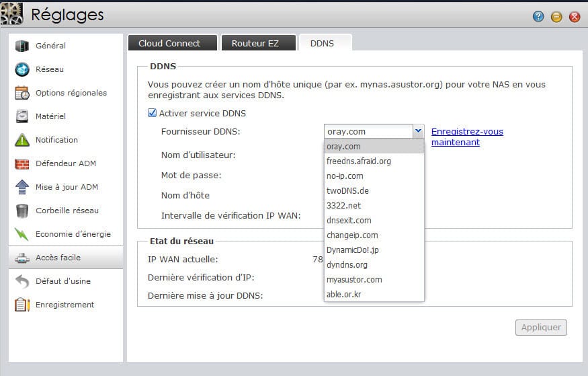Open Mise à jour ADM label

pyautogui.click(x=67, y=187)
